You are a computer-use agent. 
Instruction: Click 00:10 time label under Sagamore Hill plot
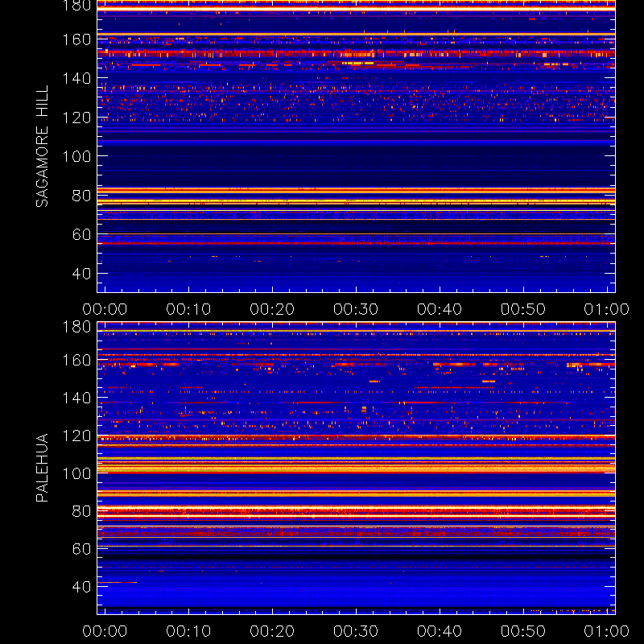pos(188,309)
